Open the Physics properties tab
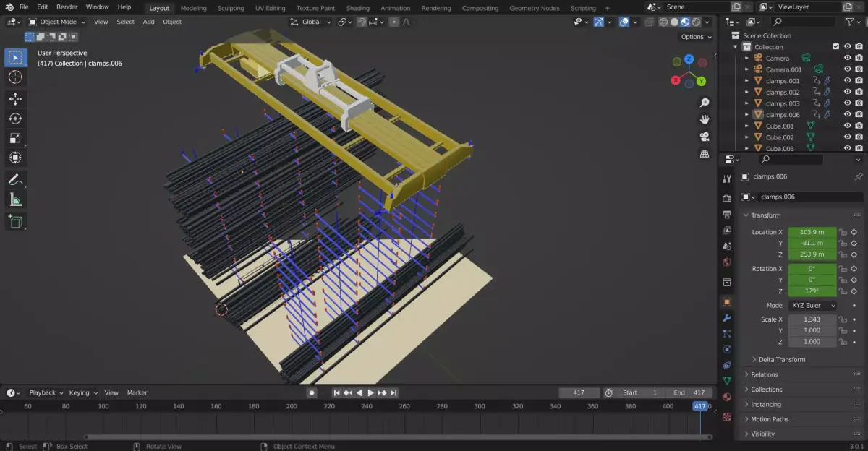Image resolution: width=868 pixels, height=451 pixels. [727, 349]
